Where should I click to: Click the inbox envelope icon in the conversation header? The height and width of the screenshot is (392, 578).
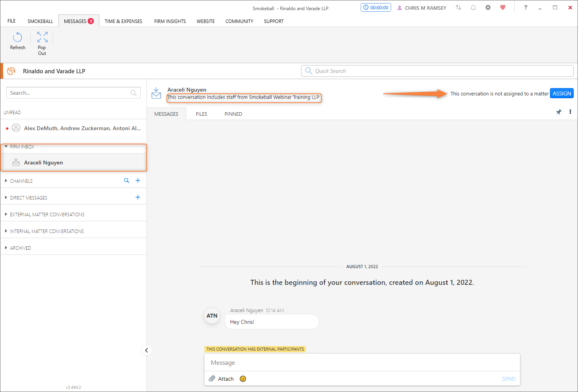(x=156, y=93)
